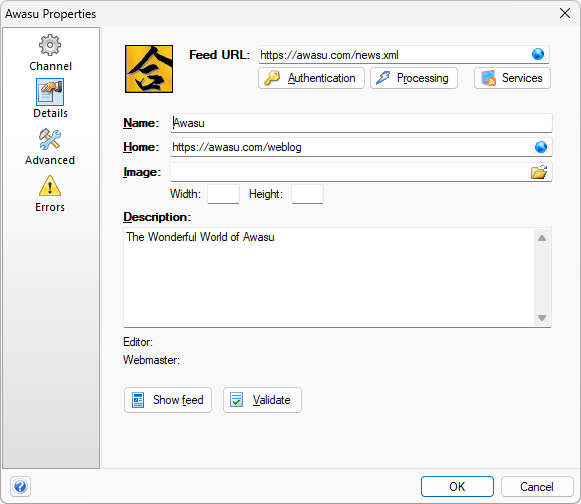Screen dimensions: 581x504
Task: Confirm changes with the OK button
Action: point(457,487)
